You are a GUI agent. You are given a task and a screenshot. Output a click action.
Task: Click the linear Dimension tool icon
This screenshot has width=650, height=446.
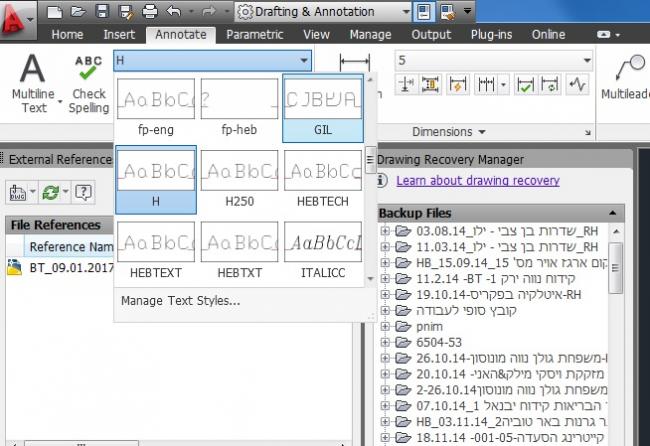[x=354, y=63]
